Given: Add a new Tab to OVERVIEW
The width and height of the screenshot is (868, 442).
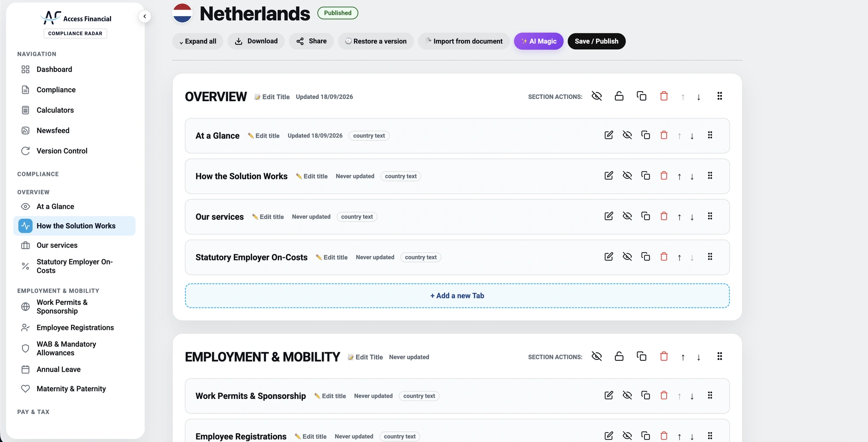Looking at the screenshot, I should [457, 296].
